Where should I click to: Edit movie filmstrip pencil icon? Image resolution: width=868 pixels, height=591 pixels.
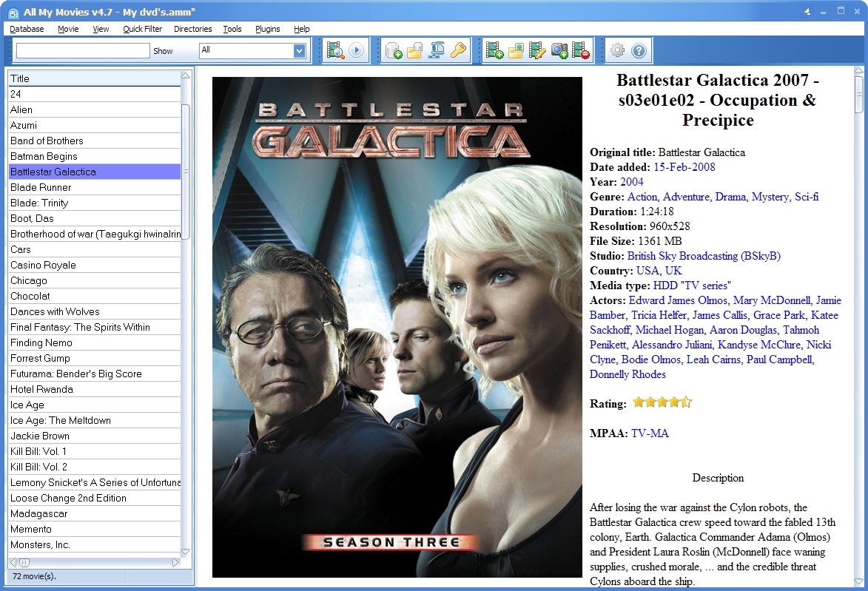537,50
